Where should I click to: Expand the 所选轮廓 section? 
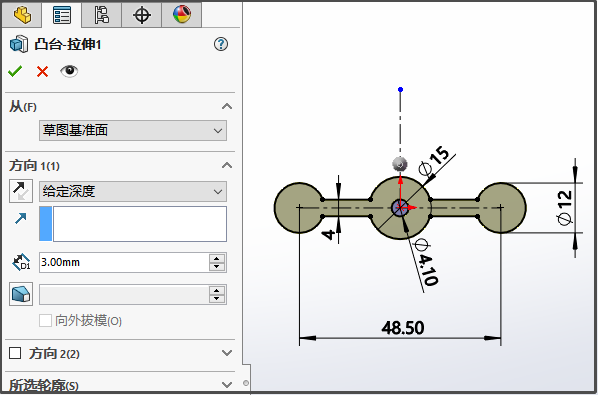(227, 384)
